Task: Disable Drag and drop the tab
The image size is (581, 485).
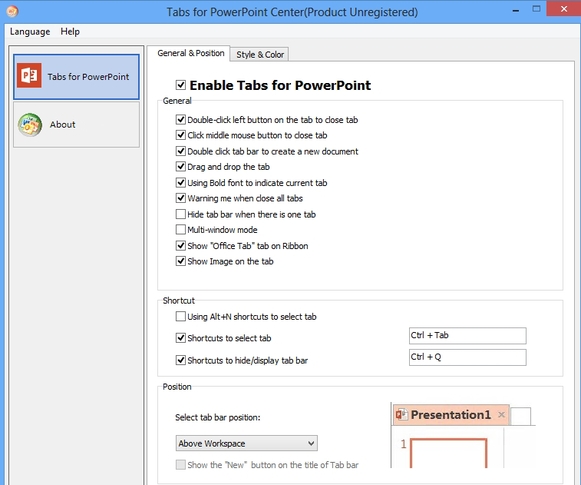Action: coord(180,166)
